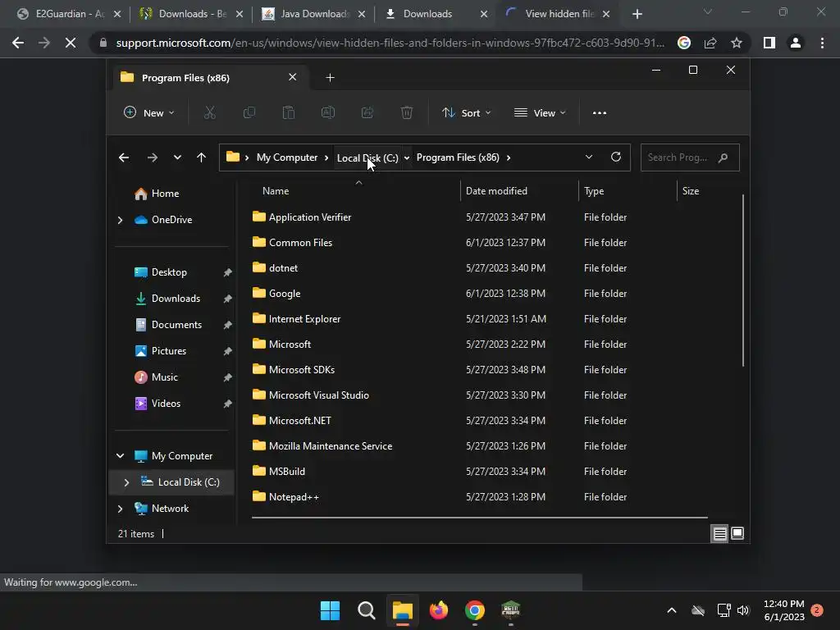This screenshot has width=840, height=630.
Task: Select Home in navigation pane
Action: (x=165, y=194)
